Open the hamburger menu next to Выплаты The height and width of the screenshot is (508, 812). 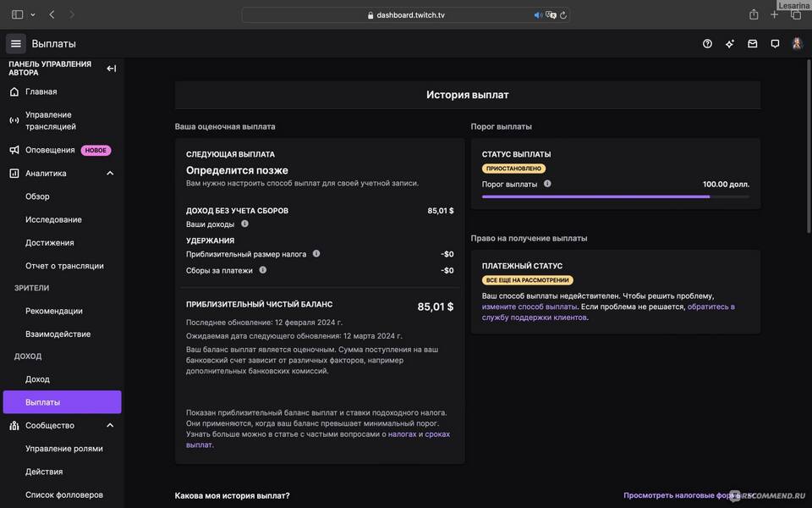pos(15,44)
